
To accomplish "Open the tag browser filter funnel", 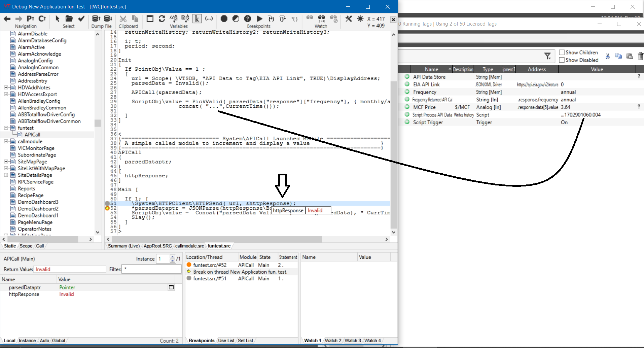I will pyautogui.click(x=547, y=56).
